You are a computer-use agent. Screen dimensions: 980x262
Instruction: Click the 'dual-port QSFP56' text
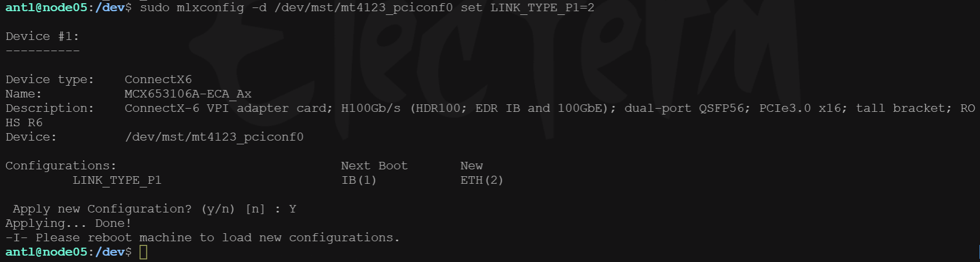tap(687, 108)
